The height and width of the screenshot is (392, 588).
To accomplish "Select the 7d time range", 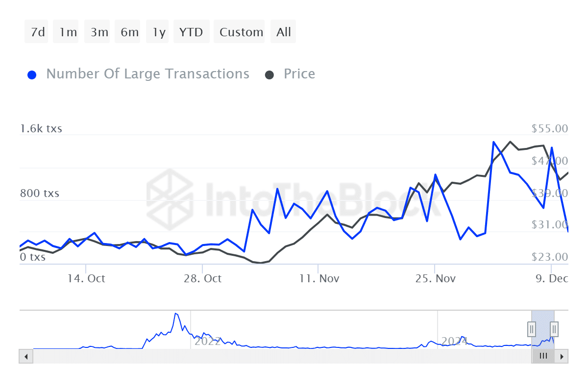I will click(x=38, y=32).
